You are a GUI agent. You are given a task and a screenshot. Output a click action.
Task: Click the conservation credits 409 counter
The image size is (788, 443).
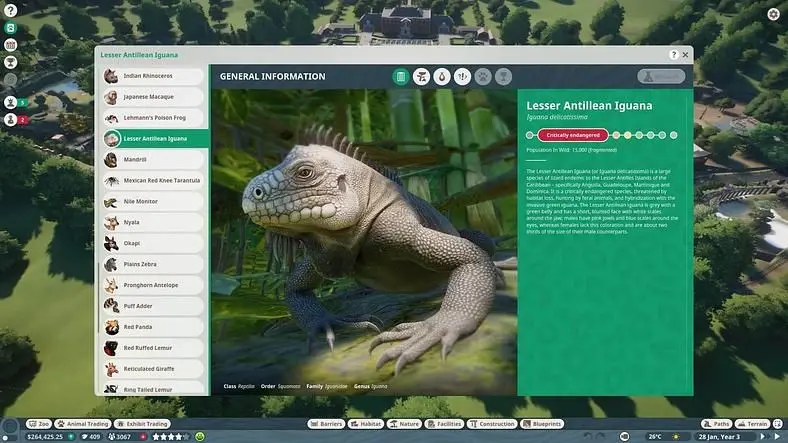[x=90, y=437]
